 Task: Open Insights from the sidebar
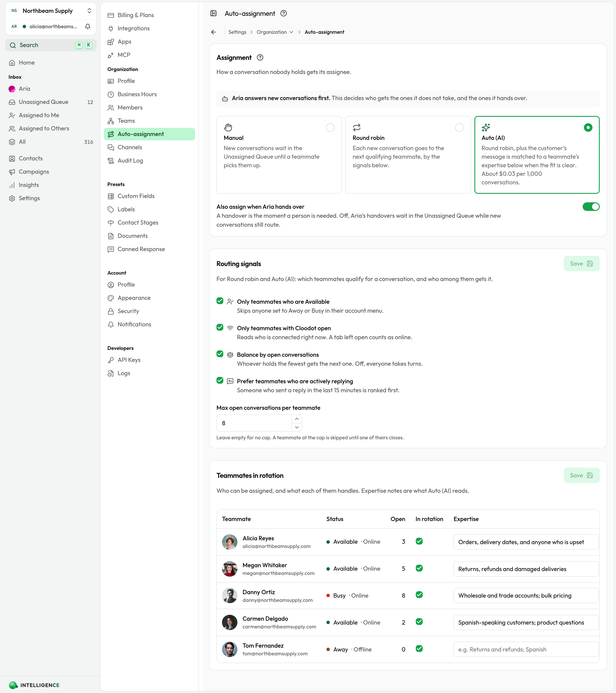[51, 185]
